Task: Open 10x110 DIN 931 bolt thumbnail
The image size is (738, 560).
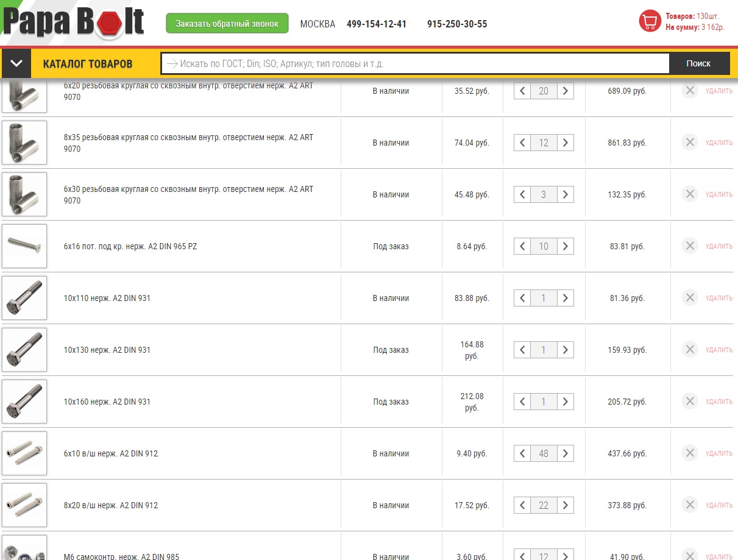Action: coord(24,298)
